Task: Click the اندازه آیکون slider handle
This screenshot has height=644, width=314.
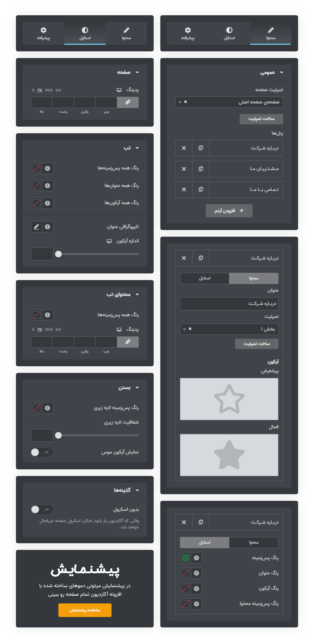Action: 58,254
